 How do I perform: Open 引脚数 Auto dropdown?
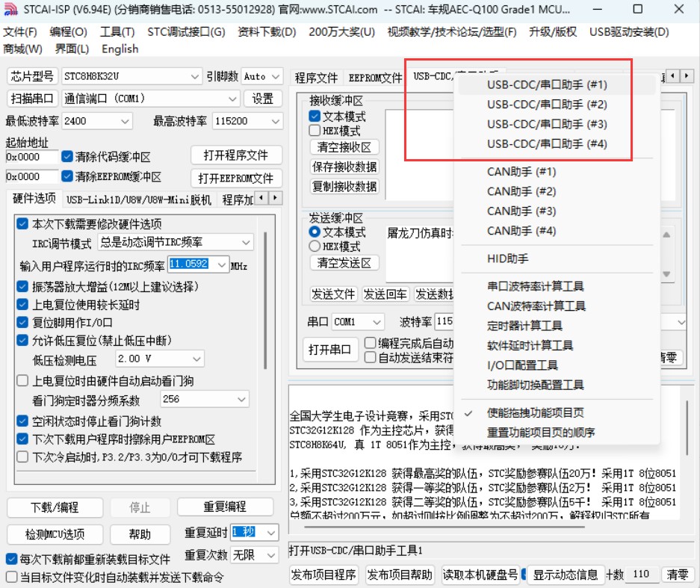click(x=262, y=76)
